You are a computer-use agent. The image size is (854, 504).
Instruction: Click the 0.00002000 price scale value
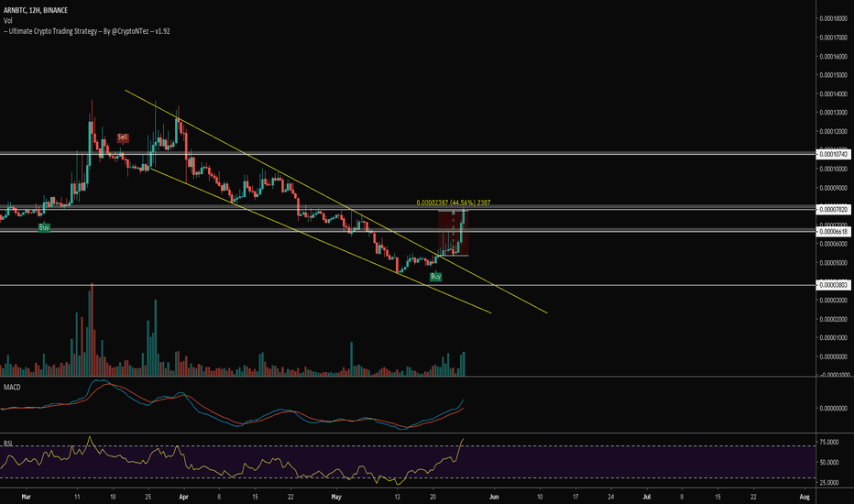click(x=834, y=319)
